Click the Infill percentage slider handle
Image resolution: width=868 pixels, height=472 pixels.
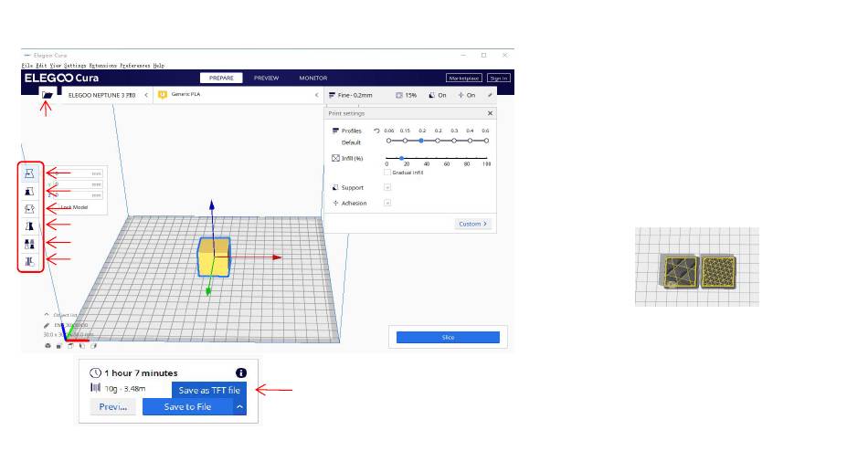pyautogui.click(x=402, y=158)
